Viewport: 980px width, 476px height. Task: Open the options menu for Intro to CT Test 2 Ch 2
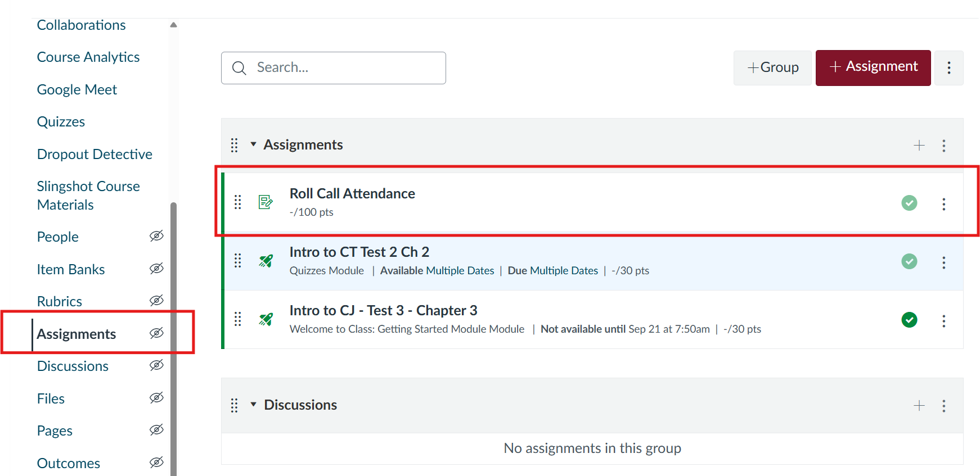coord(943,262)
